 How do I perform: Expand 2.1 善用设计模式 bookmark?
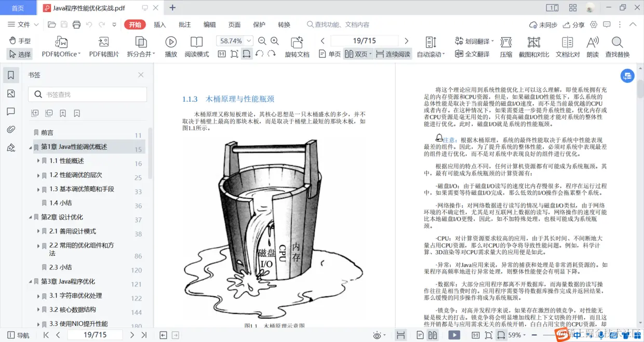pos(38,231)
